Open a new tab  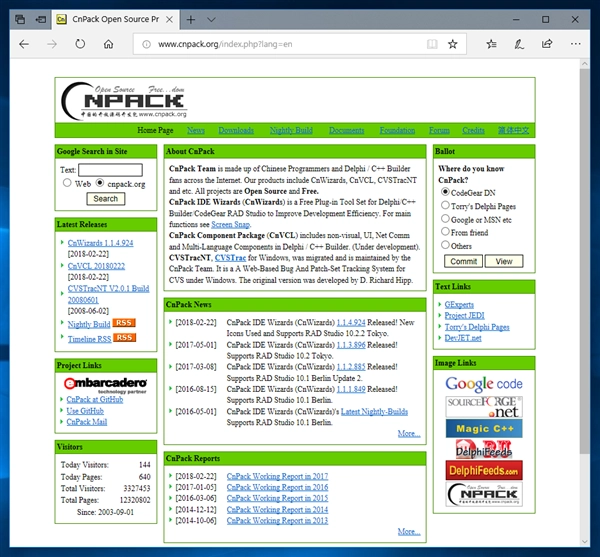(191, 20)
